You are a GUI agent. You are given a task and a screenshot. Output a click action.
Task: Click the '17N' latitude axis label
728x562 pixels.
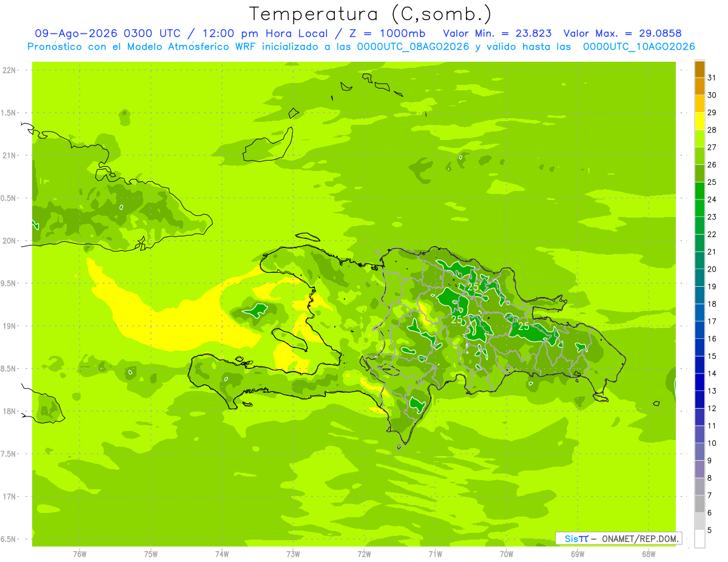[x=8, y=497]
